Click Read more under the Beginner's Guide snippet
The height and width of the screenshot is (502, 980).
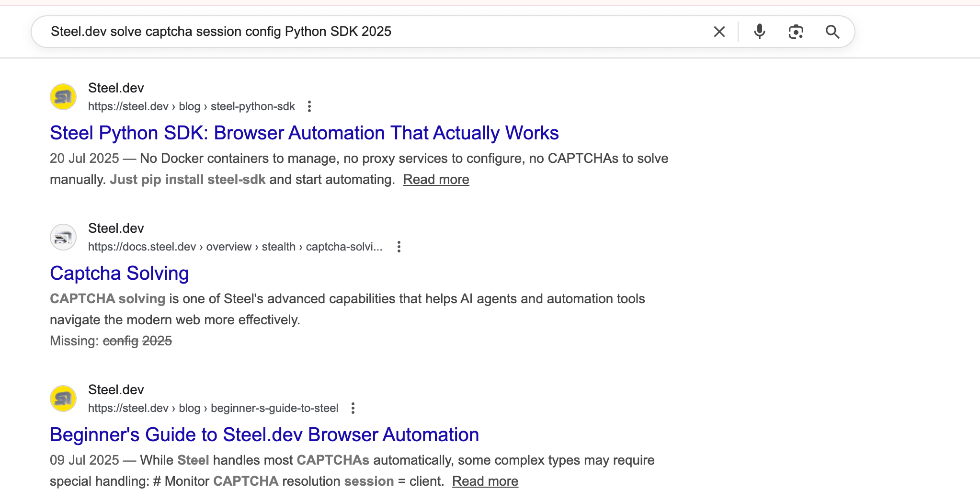click(485, 481)
